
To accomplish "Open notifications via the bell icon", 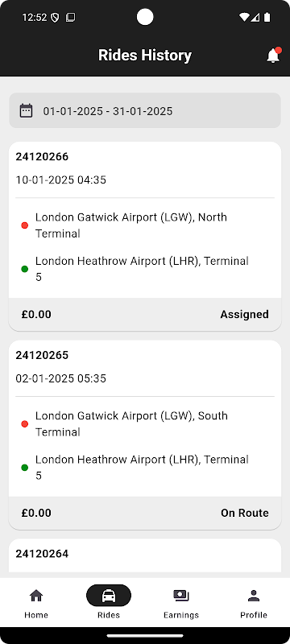I will 273,56.
